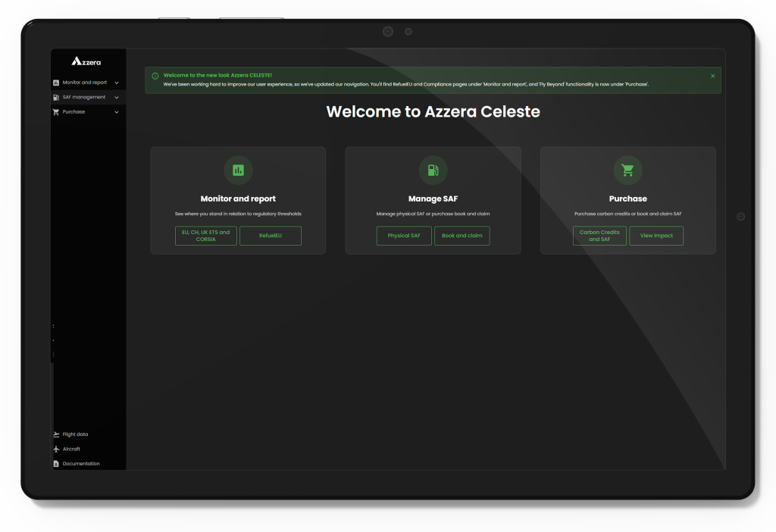Click the Azzera logo in the sidebar
The width and height of the screenshot is (776, 532).
tap(86, 61)
